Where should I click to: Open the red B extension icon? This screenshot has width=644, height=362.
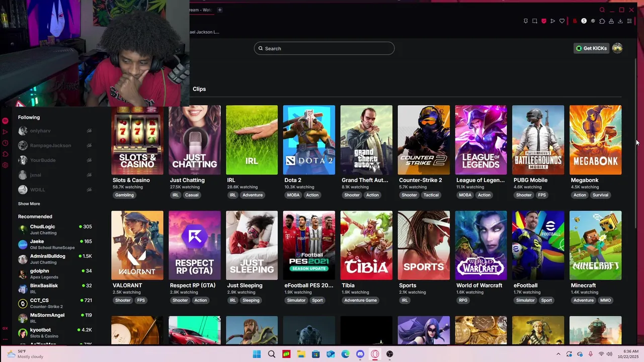coord(575,21)
